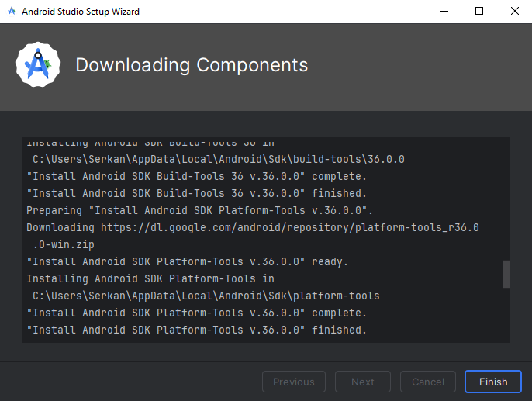Image resolution: width=532 pixels, height=401 pixels.
Task: Click the Finish button
Action: 492,382
